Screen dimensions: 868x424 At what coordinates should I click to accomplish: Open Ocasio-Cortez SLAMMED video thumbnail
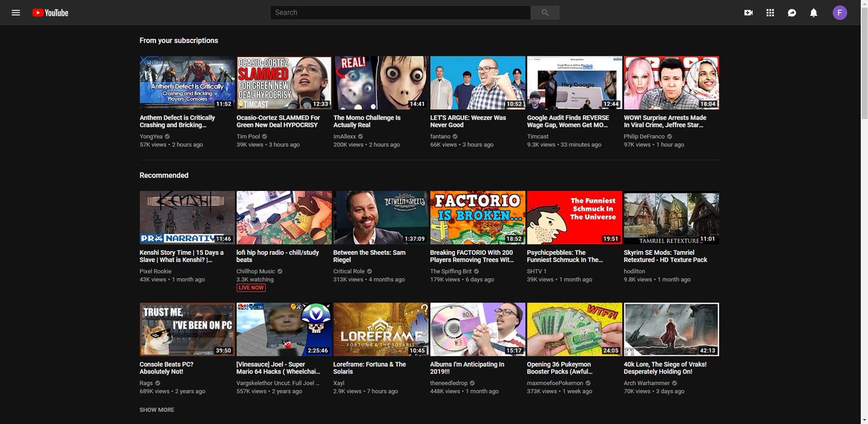coord(284,82)
